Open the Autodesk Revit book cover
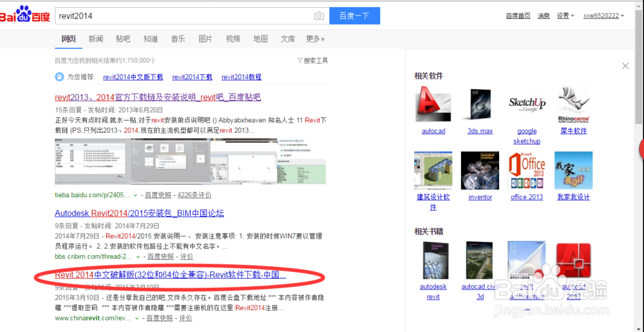This screenshot has width=644, height=332. coord(435,260)
